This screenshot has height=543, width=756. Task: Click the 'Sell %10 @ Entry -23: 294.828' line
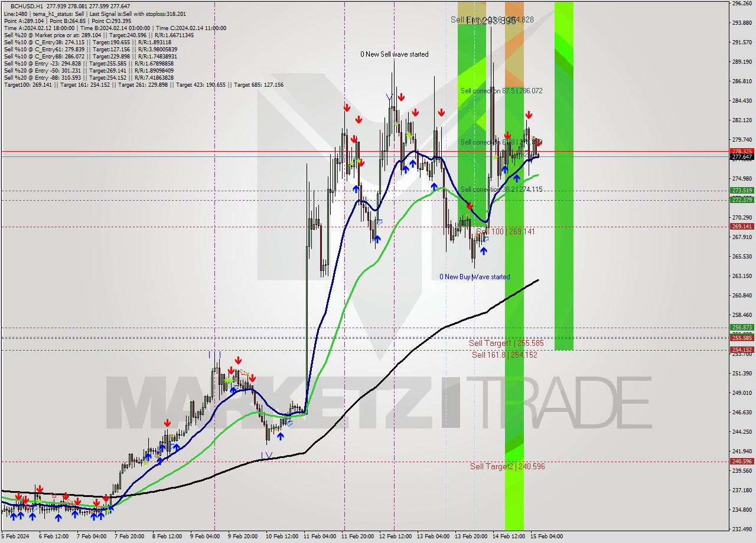coord(89,63)
